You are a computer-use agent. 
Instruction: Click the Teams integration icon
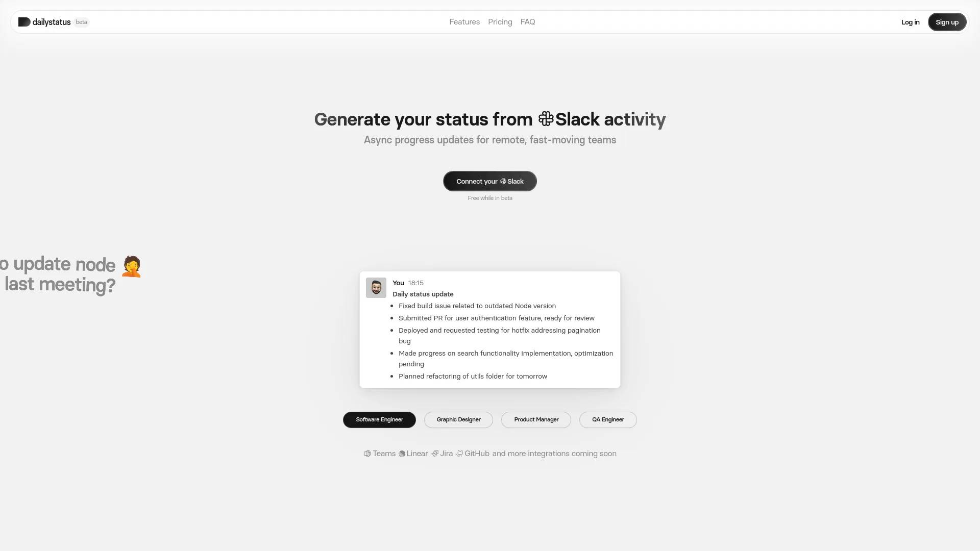pyautogui.click(x=367, y=454)
